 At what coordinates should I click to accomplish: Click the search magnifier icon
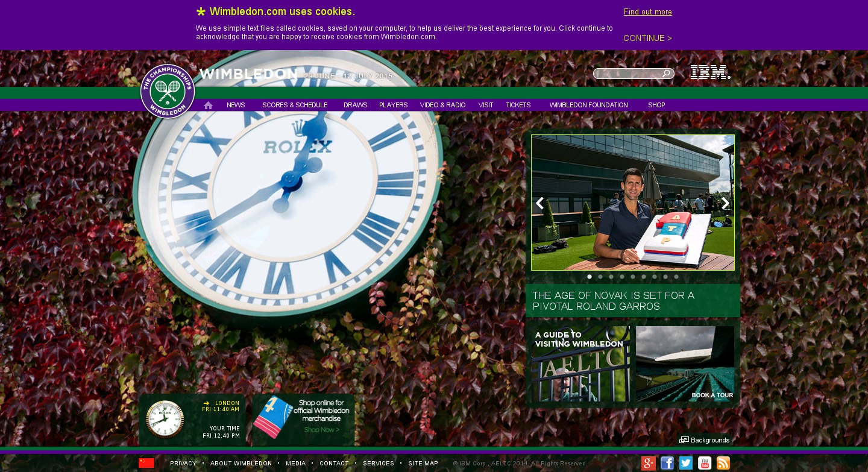coord(666,74)
